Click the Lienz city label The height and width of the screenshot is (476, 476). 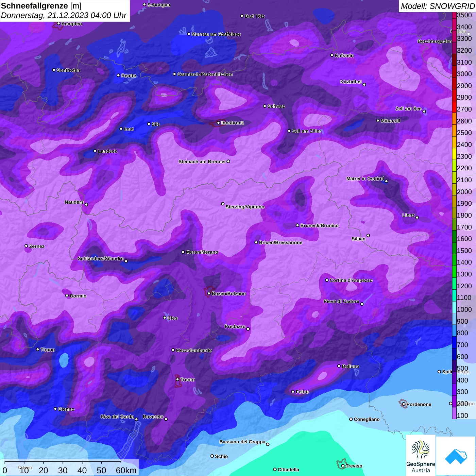click(x=408, y=215)
